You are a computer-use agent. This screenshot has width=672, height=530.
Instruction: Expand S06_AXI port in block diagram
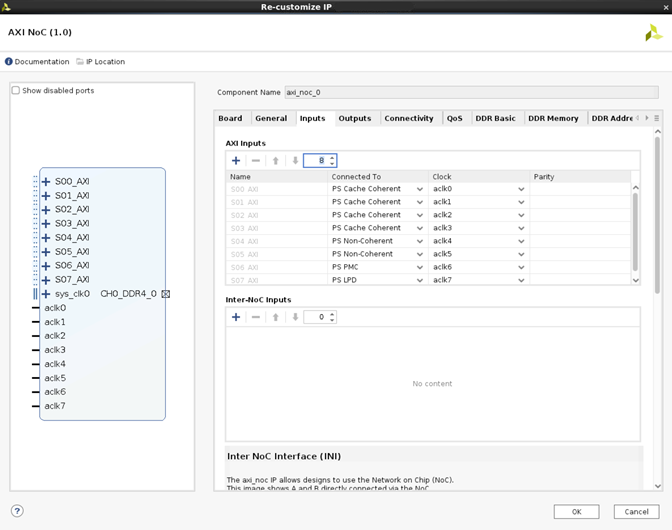coord(46,266)
